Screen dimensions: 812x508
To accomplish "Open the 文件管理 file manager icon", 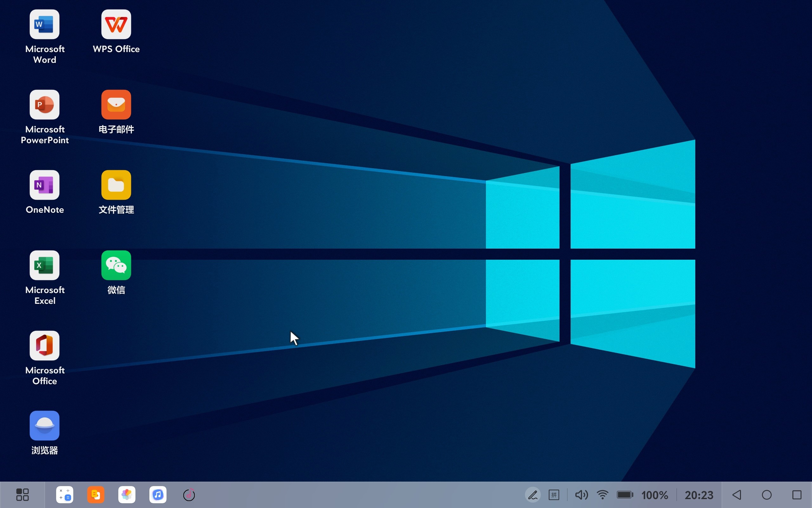I will [116, 185].
